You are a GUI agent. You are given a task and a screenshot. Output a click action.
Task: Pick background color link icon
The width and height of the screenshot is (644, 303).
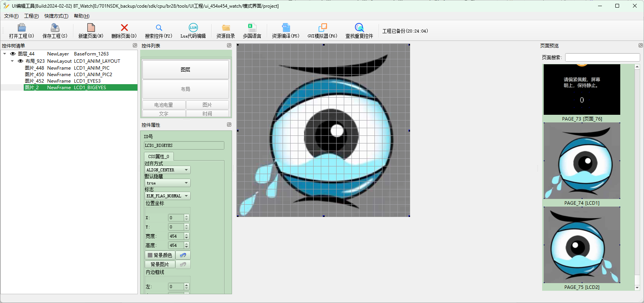(x=183, y=255)
